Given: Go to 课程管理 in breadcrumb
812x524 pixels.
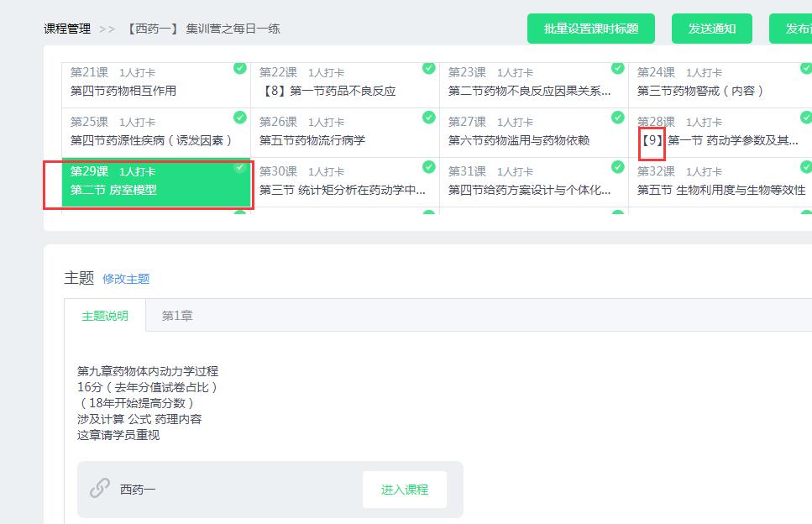Looking at the screenshot, I should [67, 29].
